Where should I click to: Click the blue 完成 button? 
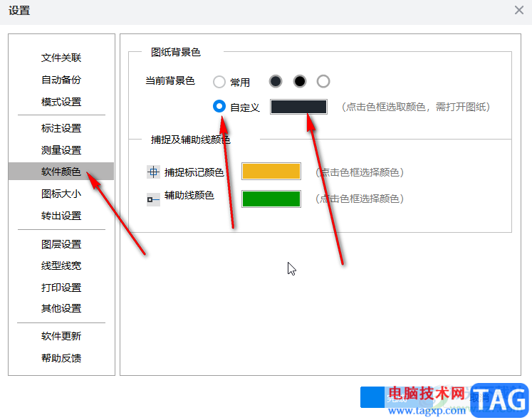396,397
